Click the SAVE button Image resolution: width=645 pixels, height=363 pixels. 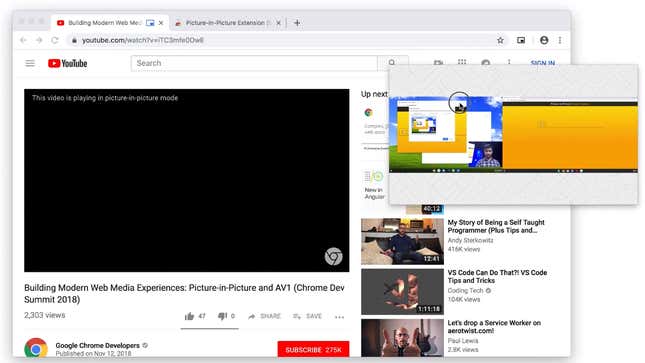pyautogui.click(x=307, y=316)
